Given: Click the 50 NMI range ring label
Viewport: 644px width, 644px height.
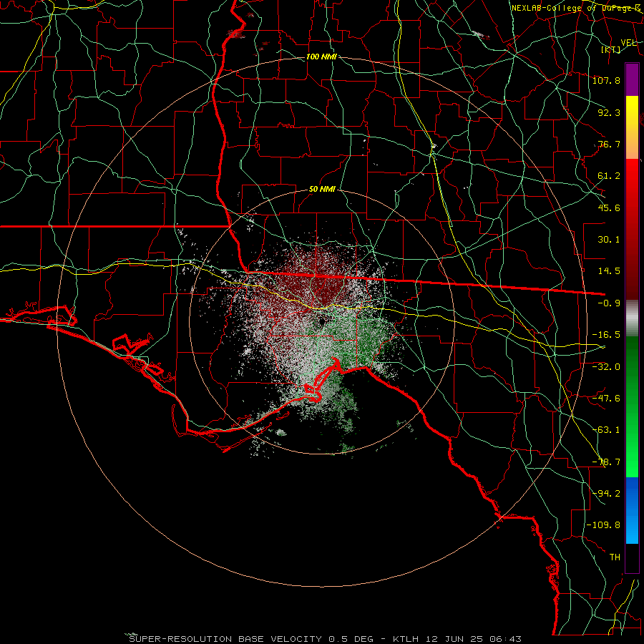Looking at the screenshot, I should click(x=323, y=190).
